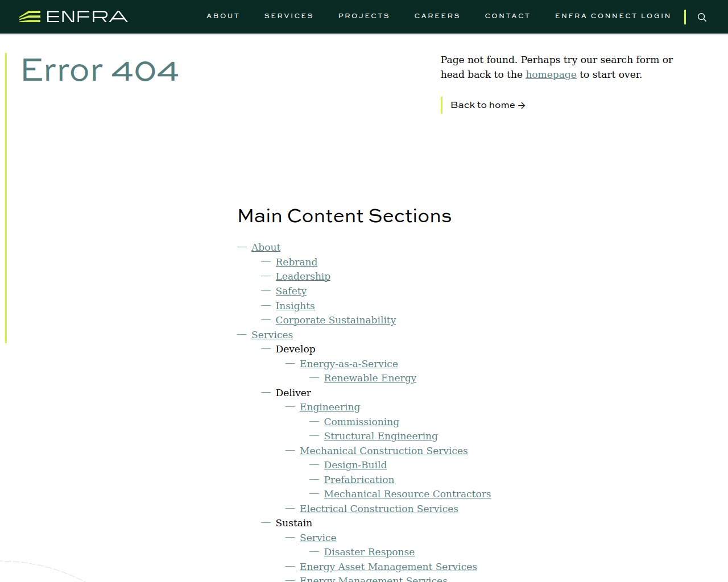Image resolution: width=728 pixels, height=582 pixels.
Task: Click the Error 404 heading
Action: pyautogui.click(x=100, y=70)
